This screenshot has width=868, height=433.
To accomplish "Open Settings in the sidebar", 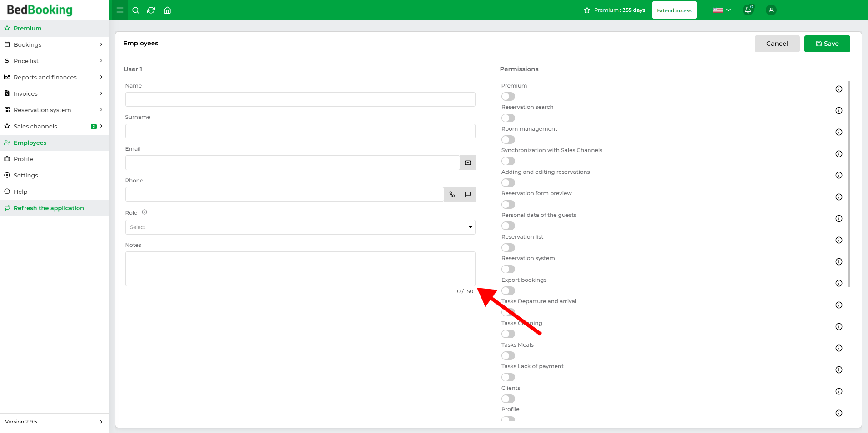I will coord(55,175).
